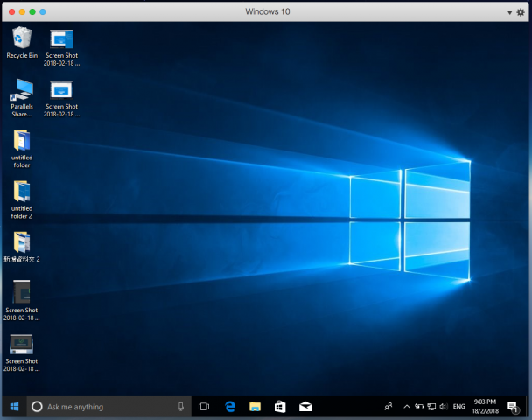
Task: Open the Windows Start menu
Action: (14, 406)
